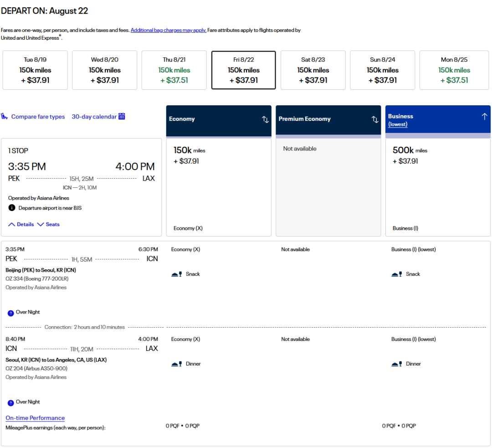This screenshot has width=492, height=448.
Task: Click the Business (lowest) link in header
Action: click(x=398, y=124)
